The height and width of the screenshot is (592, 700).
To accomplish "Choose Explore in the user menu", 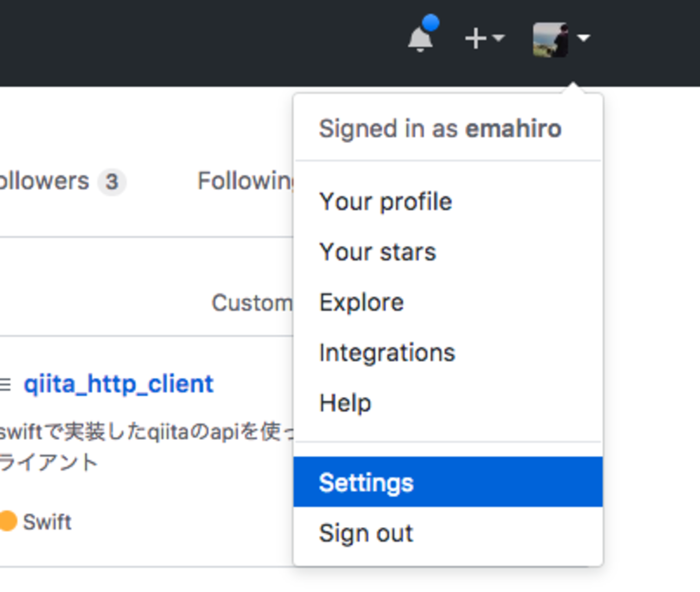I will tap(361, 302).
